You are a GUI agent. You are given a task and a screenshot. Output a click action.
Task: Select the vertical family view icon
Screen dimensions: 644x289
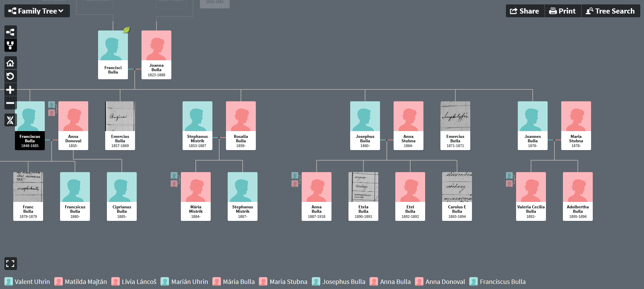[11, 45]
